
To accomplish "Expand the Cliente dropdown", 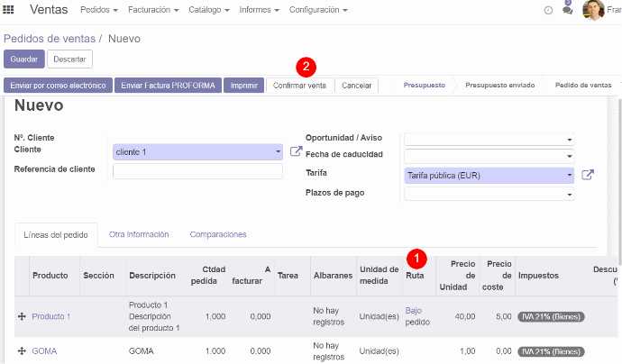I will click(x=278, y=152).
